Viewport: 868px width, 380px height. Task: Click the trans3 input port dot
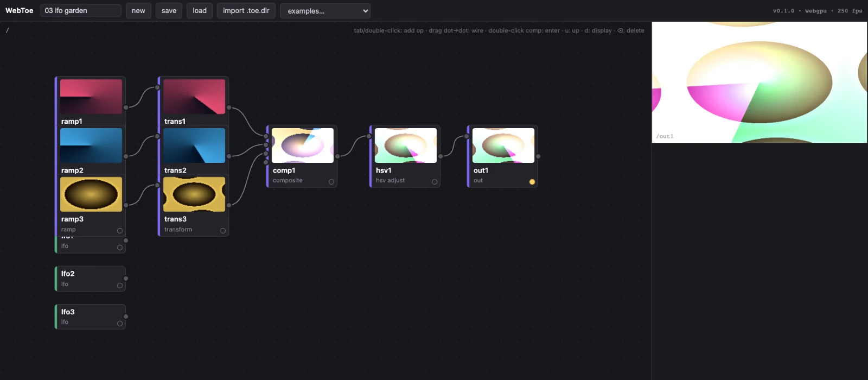[157, 185]
